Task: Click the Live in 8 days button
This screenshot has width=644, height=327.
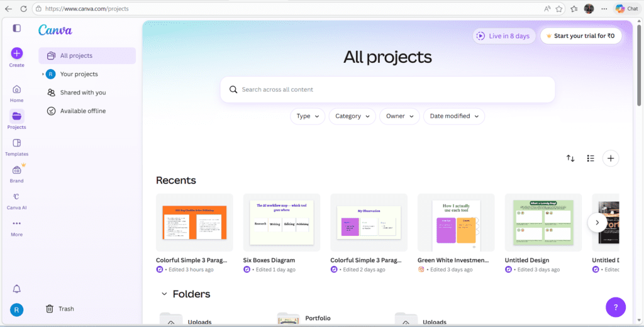Action: tap(504, 36)
